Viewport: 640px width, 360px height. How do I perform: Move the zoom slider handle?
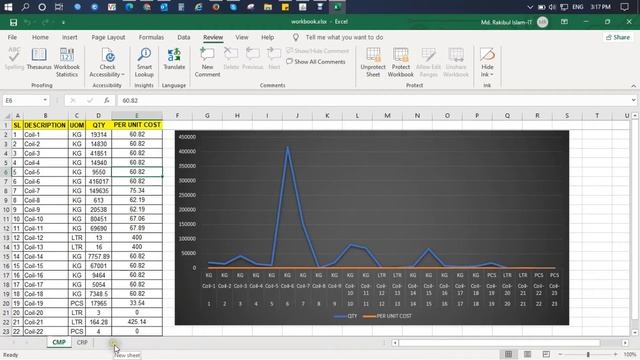click(588, 354)
